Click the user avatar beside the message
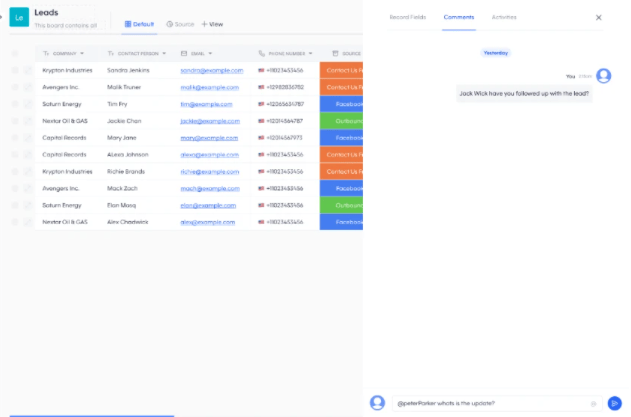 603,76
